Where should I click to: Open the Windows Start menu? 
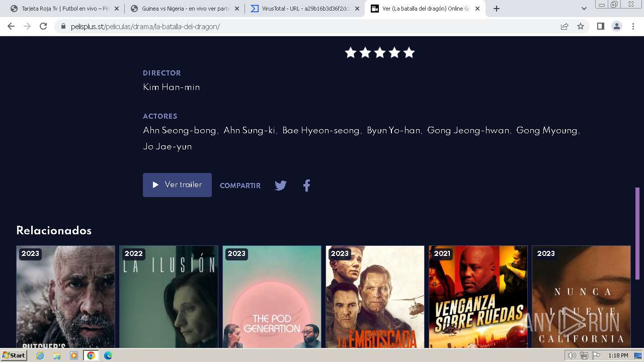click(14, 355)
